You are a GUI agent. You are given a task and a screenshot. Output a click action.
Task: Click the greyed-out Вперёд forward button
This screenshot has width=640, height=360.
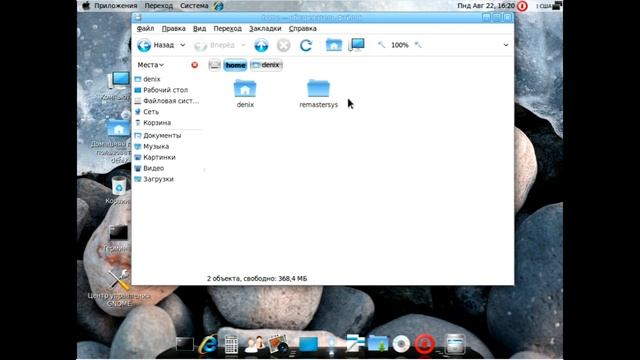(x=215, y=45)
